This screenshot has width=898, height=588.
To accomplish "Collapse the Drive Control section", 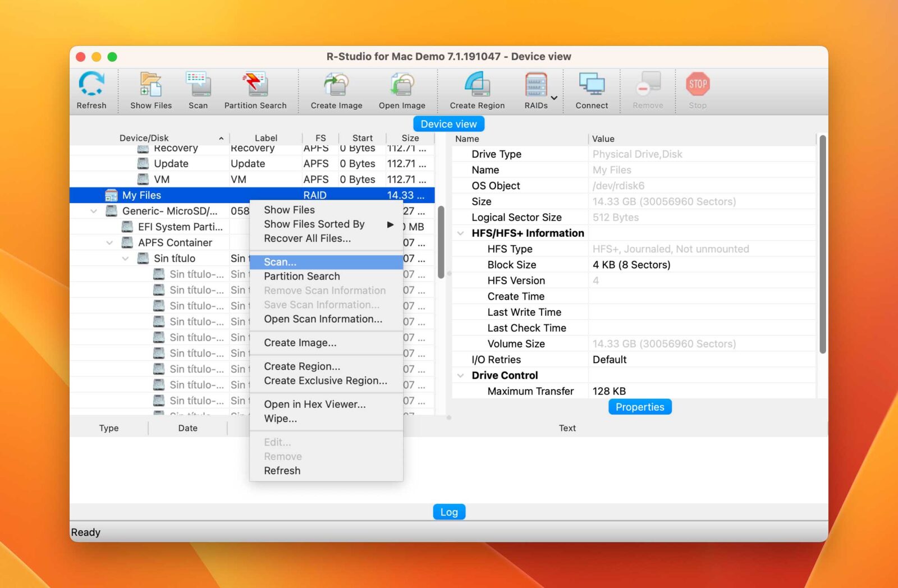I will pos(461,375).
